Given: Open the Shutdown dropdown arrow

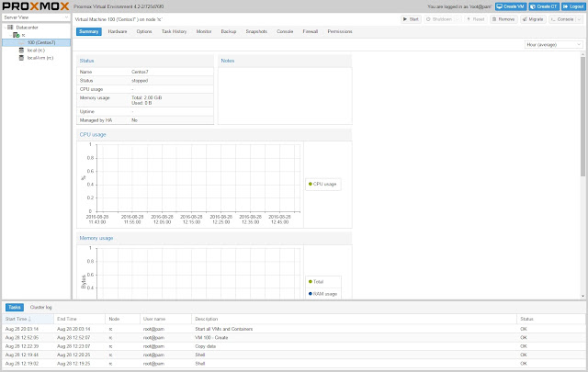Looking at the screenshot, I should click(x=458, y=19).
